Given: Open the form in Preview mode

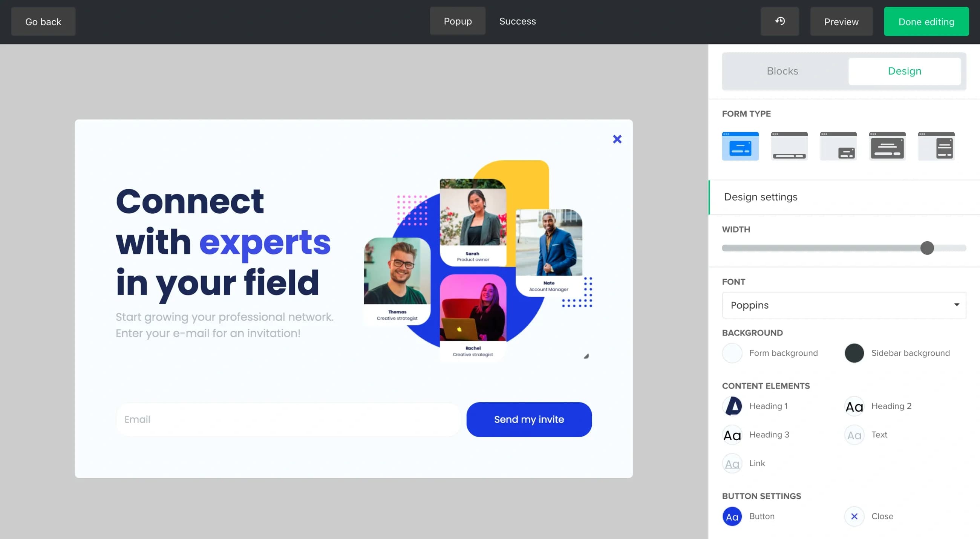Looking at the screenshot, I should point(841,21).
